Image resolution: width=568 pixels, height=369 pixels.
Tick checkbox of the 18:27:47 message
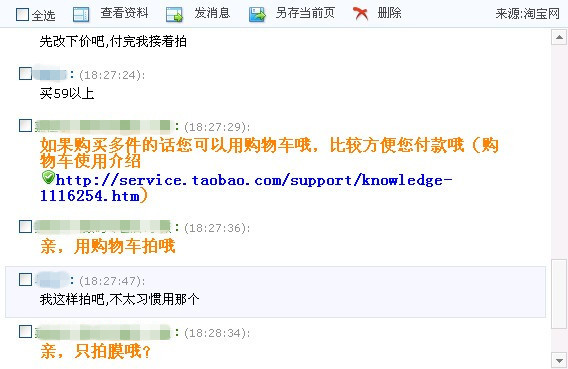[25, 280]
